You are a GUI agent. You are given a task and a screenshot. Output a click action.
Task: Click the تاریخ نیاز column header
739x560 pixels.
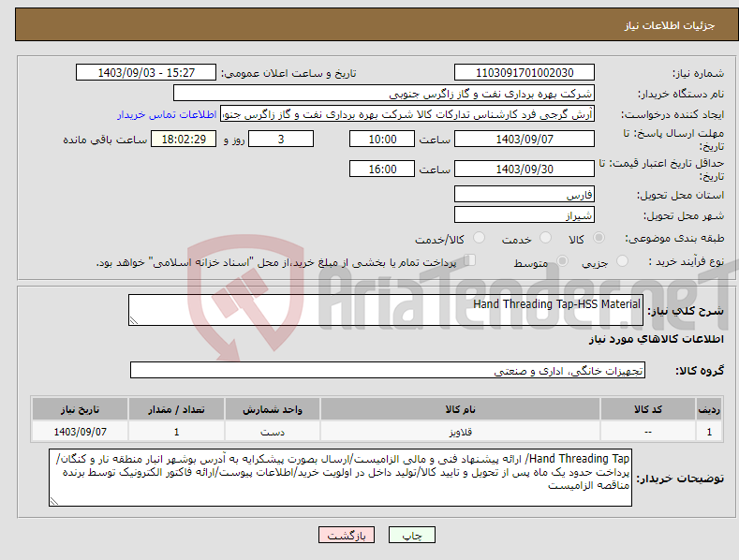pos(81,409)
